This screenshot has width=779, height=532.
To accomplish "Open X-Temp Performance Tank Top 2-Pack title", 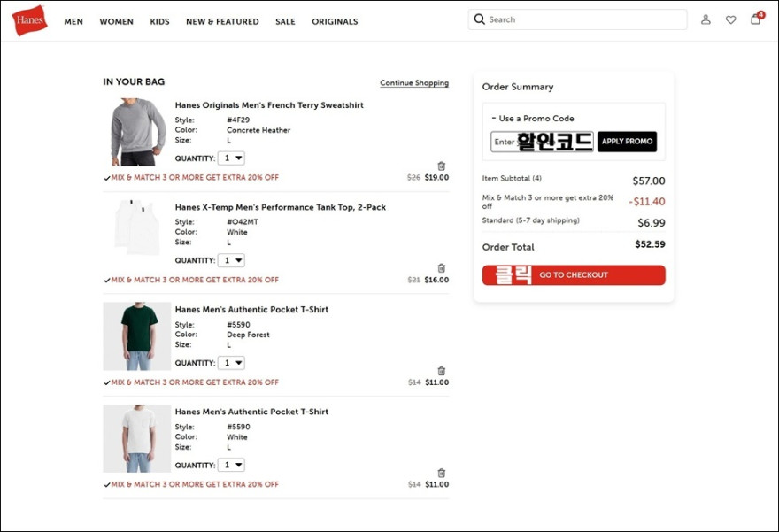I will [281, 208].
